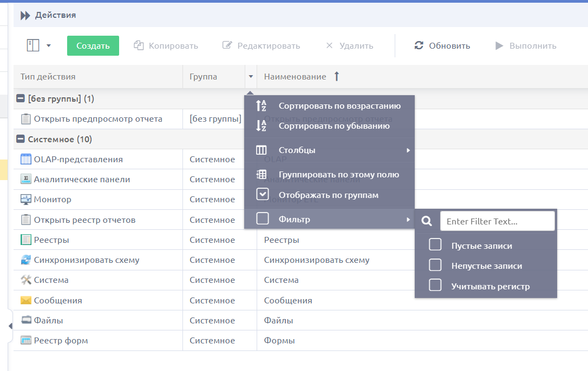The image size is (588, 371).
Task: Click the pencil icon beside Редактировать
Action: pyautogui.click(x=227, y=45)
